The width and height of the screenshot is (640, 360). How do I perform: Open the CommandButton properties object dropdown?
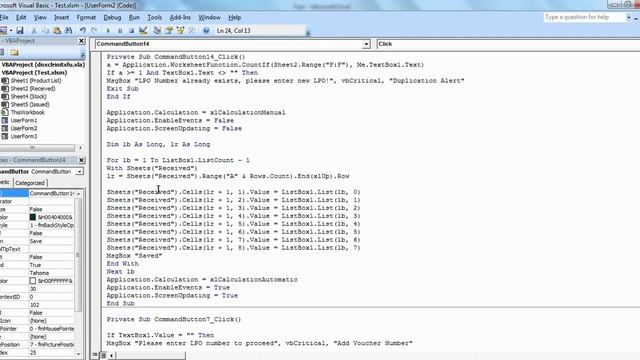point(80,171)
